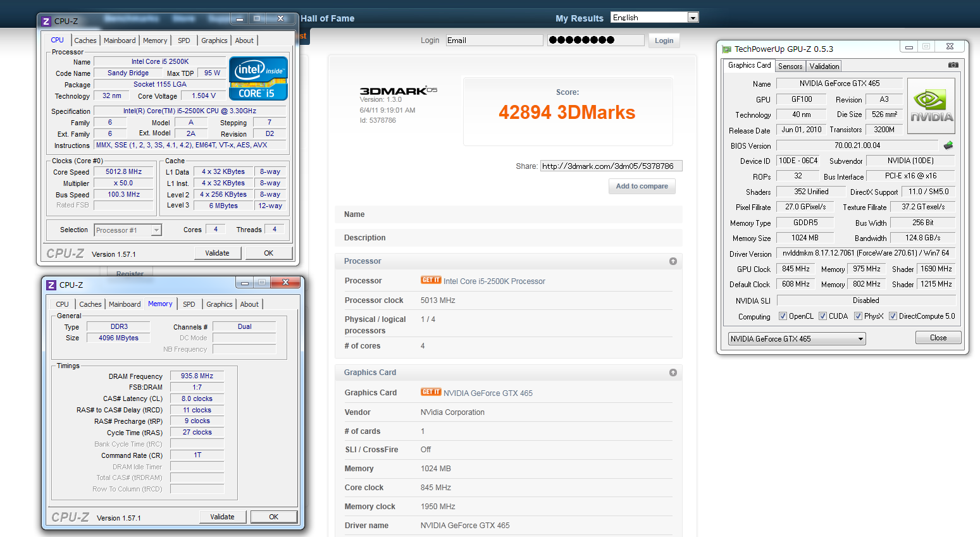Toggle the OpenCL checkbox in GPU-Z

(783, 316)
